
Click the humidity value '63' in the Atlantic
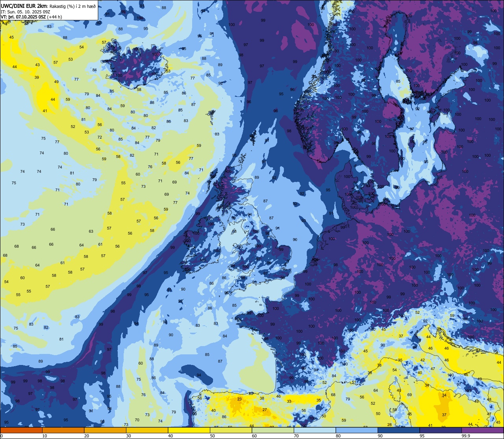(x=91, y=232)
